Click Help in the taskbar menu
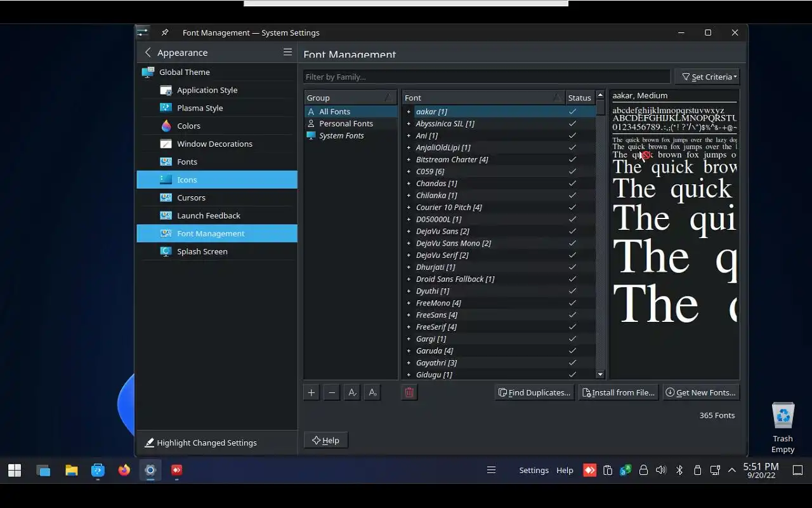The height and width of the screenshot is (508, 812). [x=565, y=471]
